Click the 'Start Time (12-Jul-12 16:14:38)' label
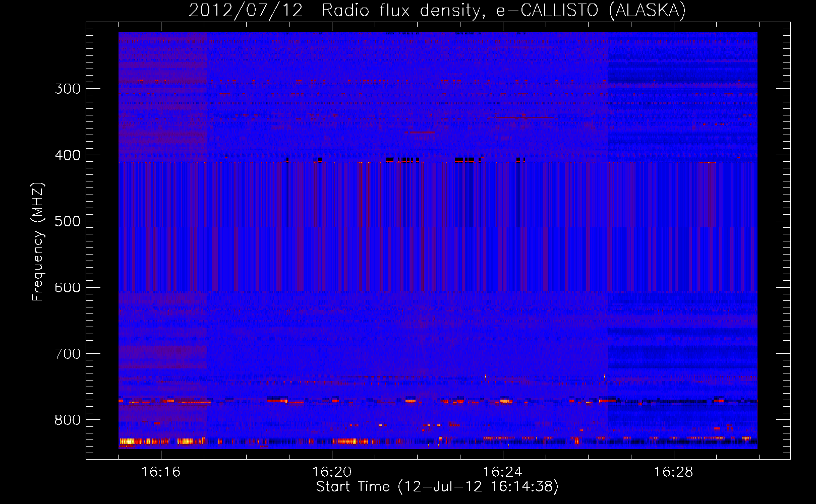Viewport: 816px width, 504px height. (437, 487)
